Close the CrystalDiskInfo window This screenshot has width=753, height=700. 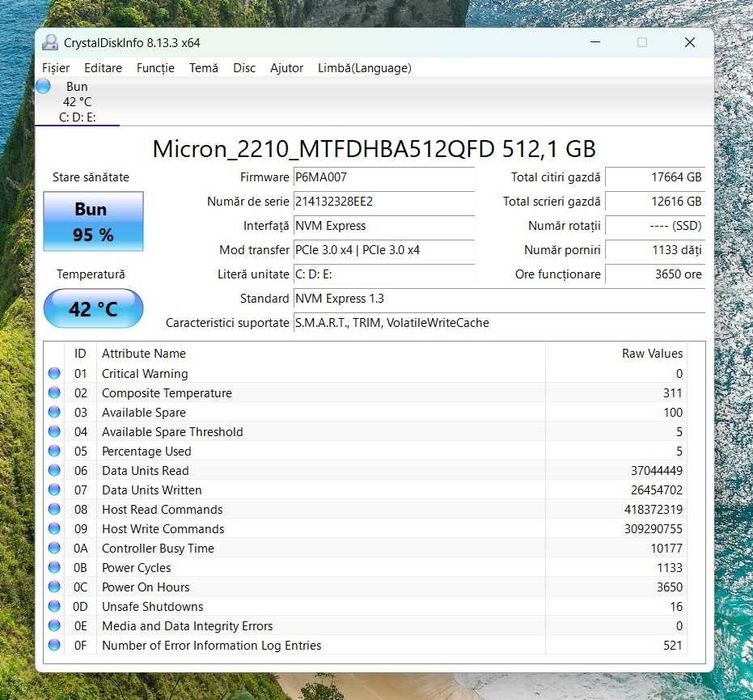click(x=690, y=42)
